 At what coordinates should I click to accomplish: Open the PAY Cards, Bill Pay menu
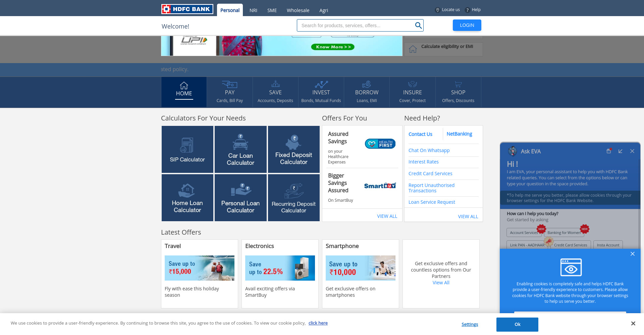230,92
